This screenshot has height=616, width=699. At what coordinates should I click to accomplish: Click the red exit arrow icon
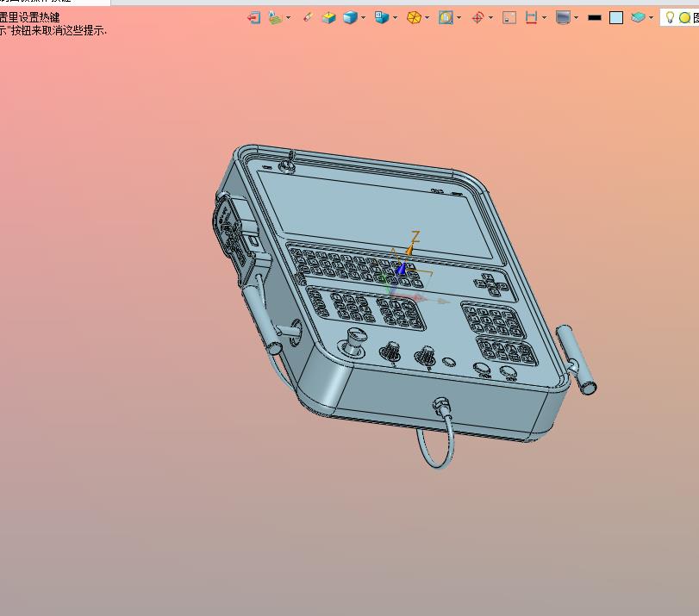(253, 17)
